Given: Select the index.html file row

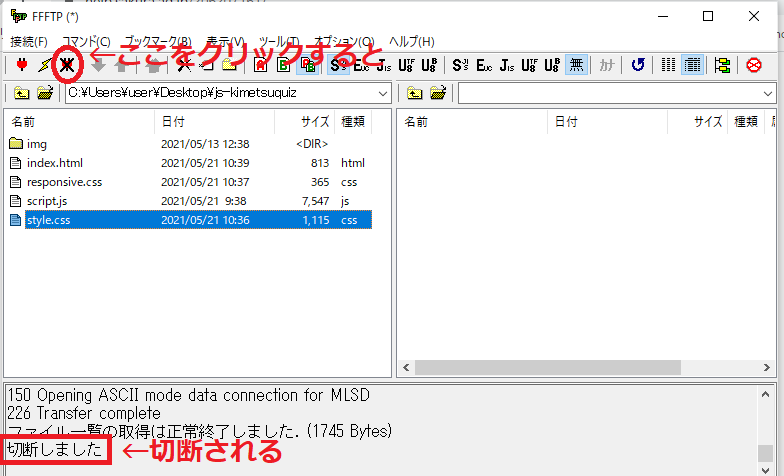Looking at the screenshot, I should (x=190, y=163).
